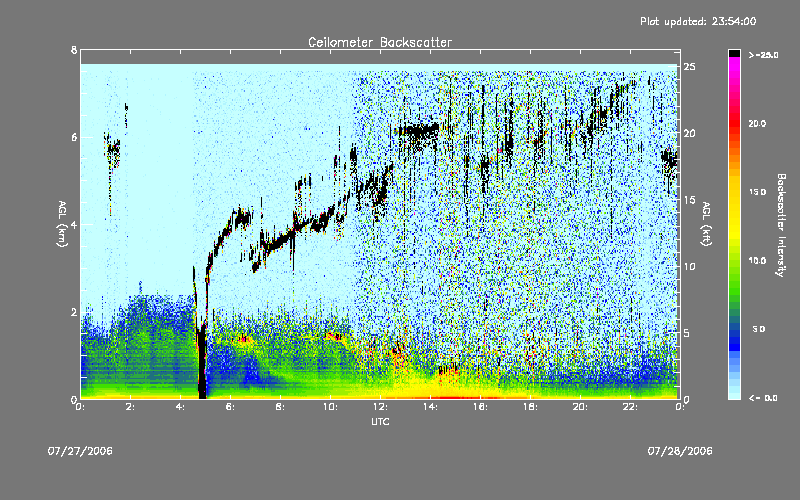Click the end date 07/28/2006
Viewport: 800px width, 500px height.
680,451
